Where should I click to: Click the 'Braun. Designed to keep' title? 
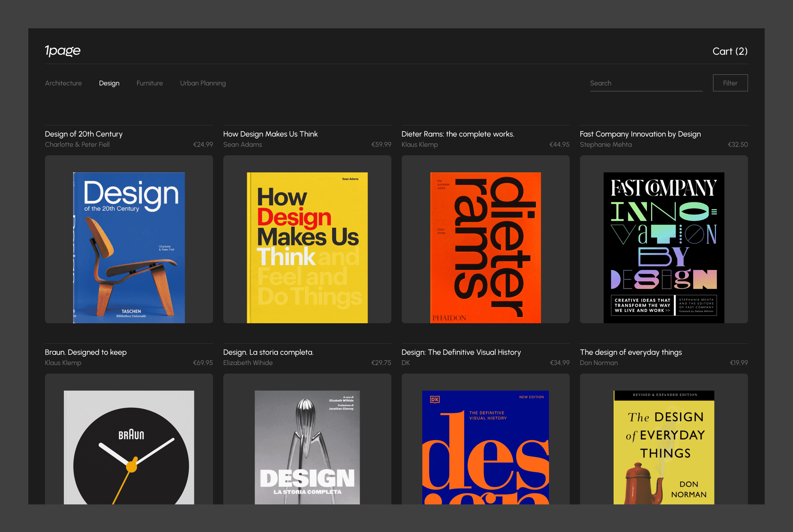coord(85,352)
